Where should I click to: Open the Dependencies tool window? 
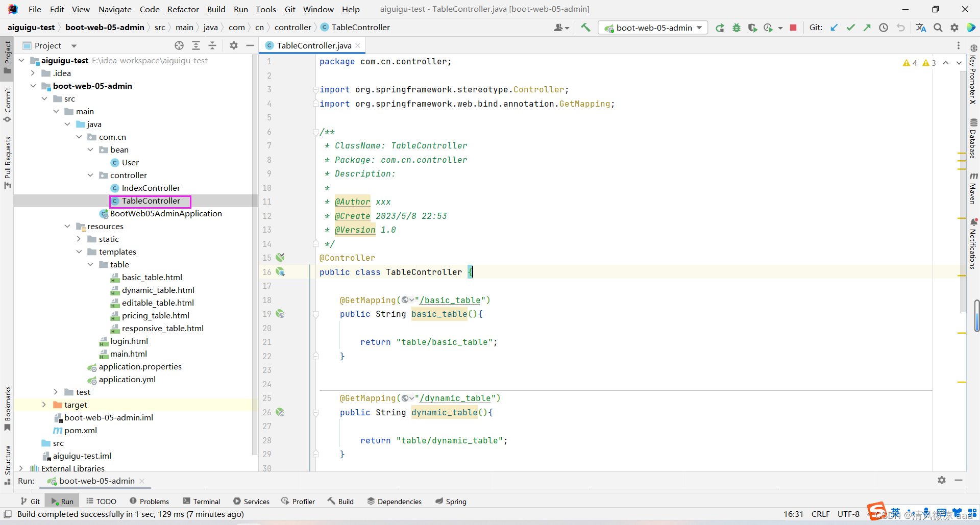tap(394, 502)
